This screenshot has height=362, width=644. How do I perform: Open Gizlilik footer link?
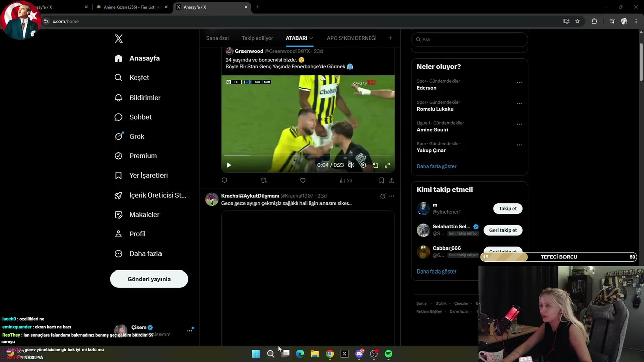point(441,304)
